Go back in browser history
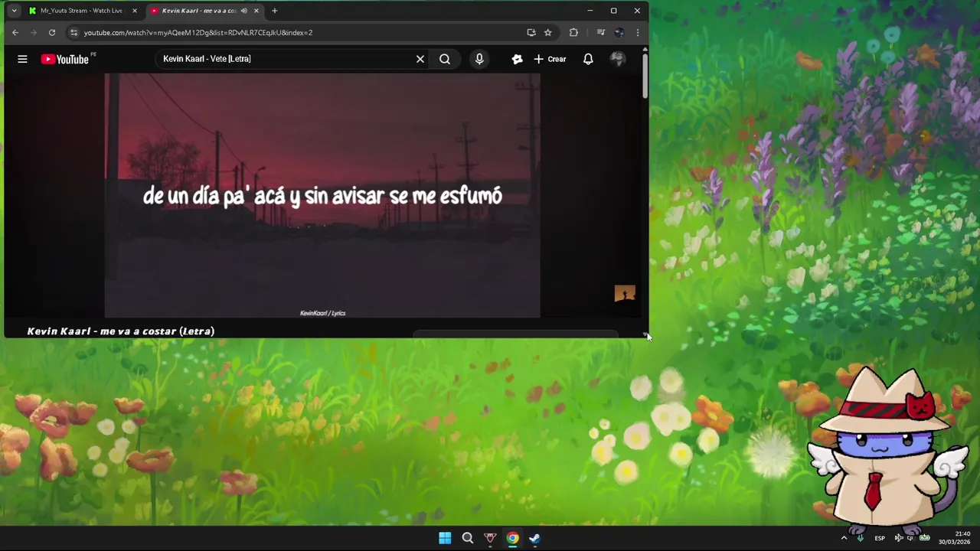This screenshot has height=551, width=980. [x=15, y=32]
